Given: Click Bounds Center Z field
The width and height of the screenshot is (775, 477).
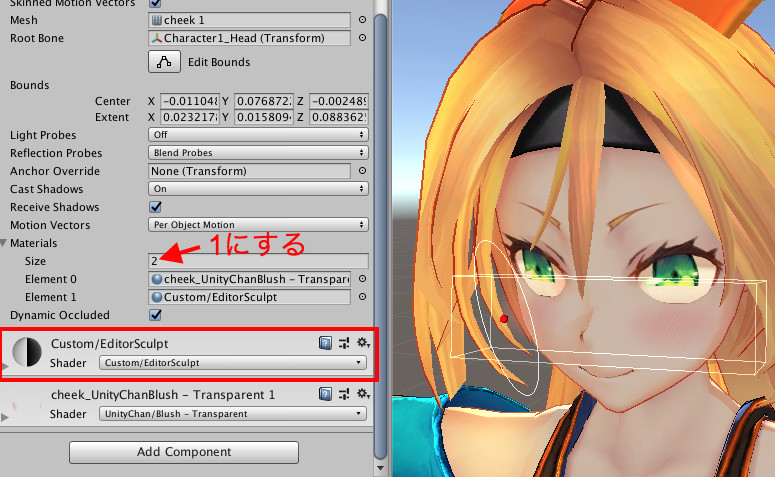Looking at the screenshot, I should click(339, 101).
